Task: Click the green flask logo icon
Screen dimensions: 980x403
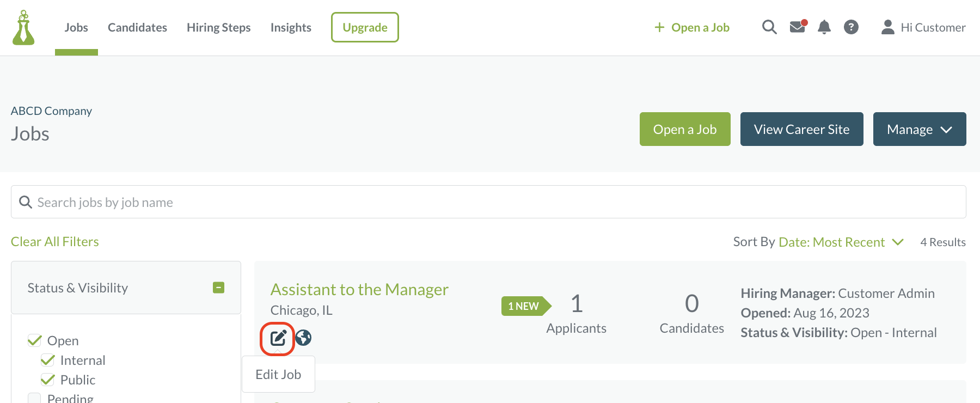Action: [x=23, y=27]
